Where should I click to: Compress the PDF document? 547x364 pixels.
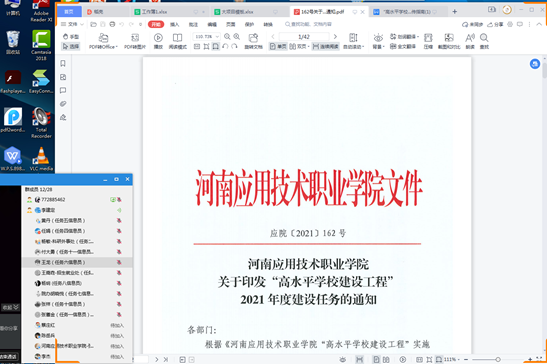[428, 41]
